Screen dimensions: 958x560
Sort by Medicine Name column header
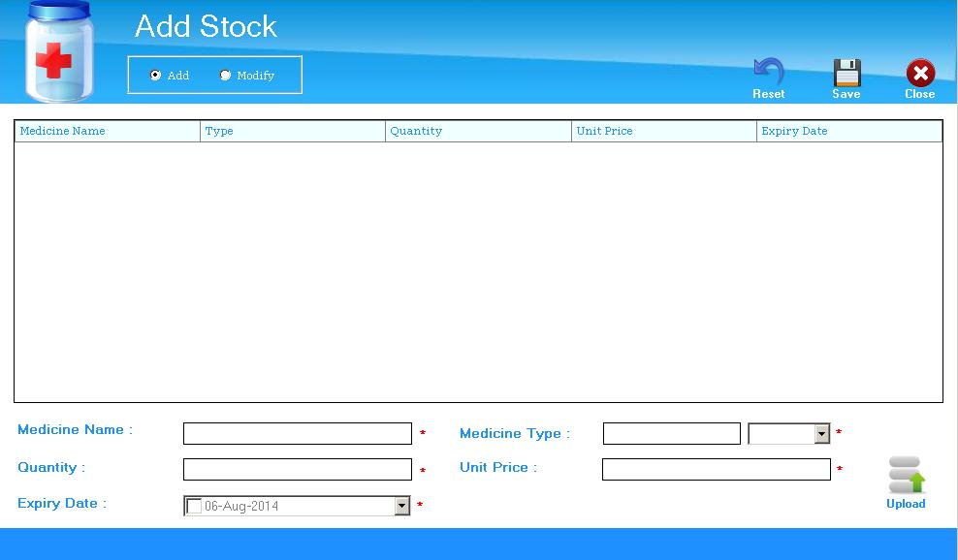coord(108,132)
